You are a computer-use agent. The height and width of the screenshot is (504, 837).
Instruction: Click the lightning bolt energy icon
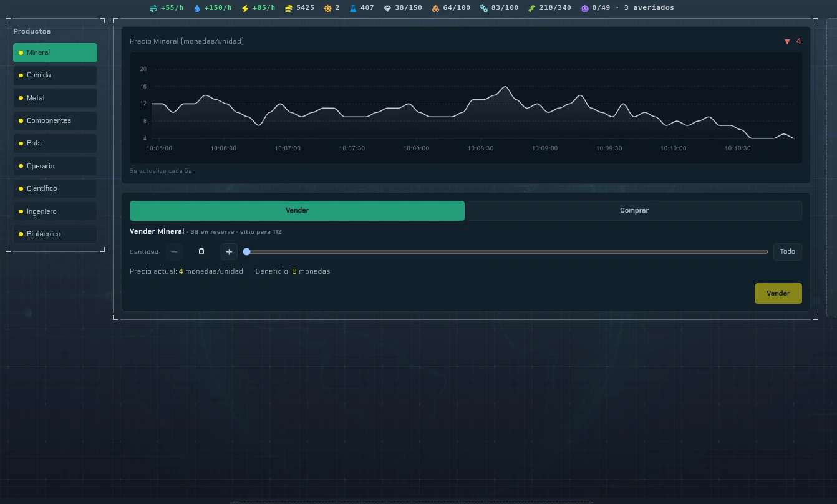coord(245,8)
